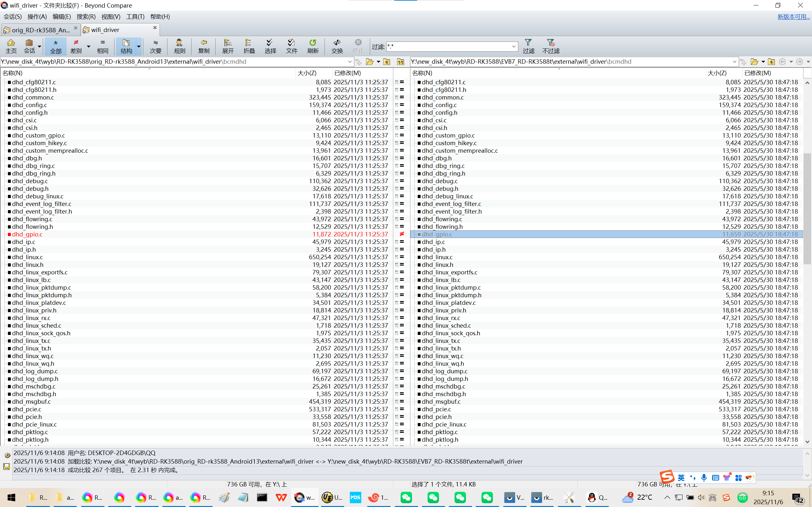Click the Collapse all (折叠) icon
Viewport: 812px width, 507px height.
[x=249, y=46]
